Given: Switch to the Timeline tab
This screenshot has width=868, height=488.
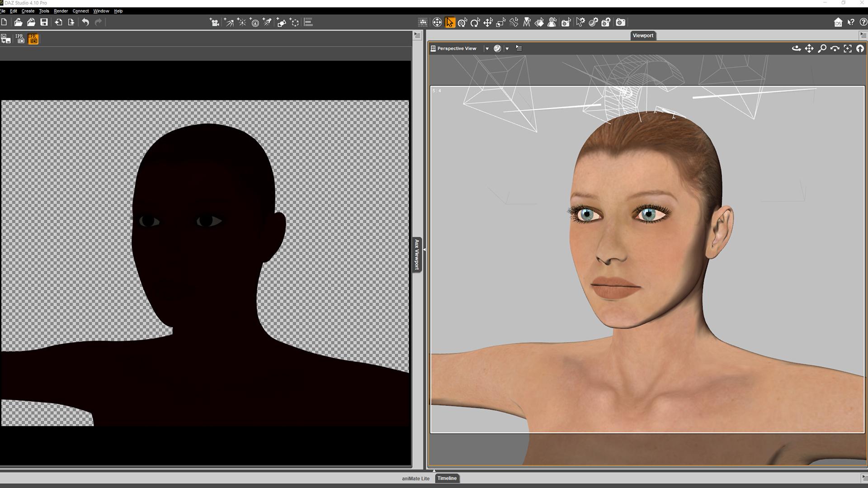Looking at the screenshot, I should pyautogui.click(x=447, y=478).
